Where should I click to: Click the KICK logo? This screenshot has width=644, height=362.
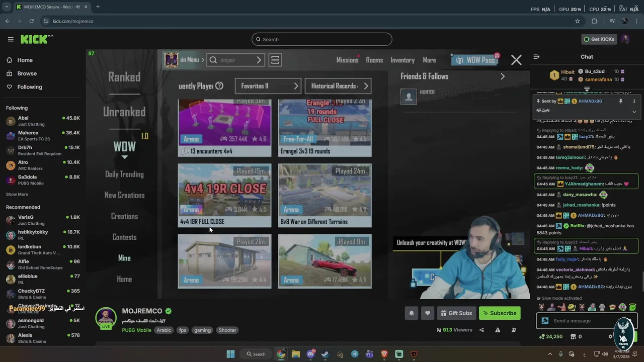click(x=37, y=39)
